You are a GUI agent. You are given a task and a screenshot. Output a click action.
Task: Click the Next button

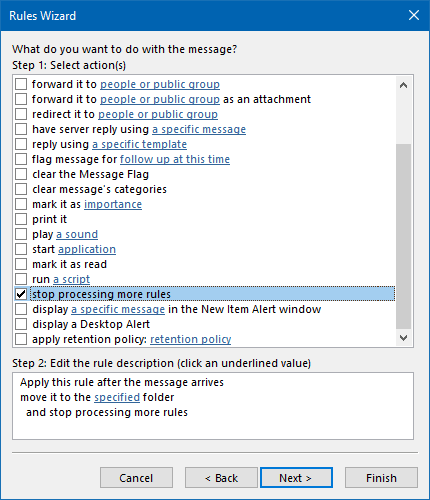click(296, 478)
